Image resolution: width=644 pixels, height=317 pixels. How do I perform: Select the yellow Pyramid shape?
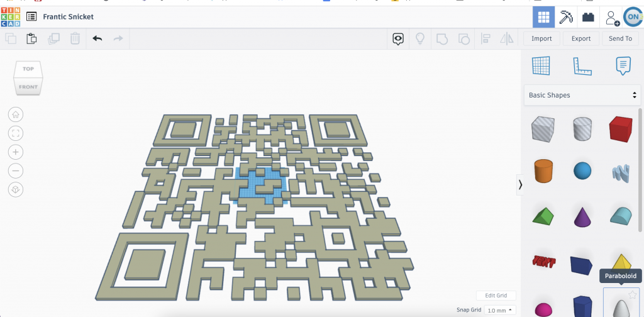[622, 262]
